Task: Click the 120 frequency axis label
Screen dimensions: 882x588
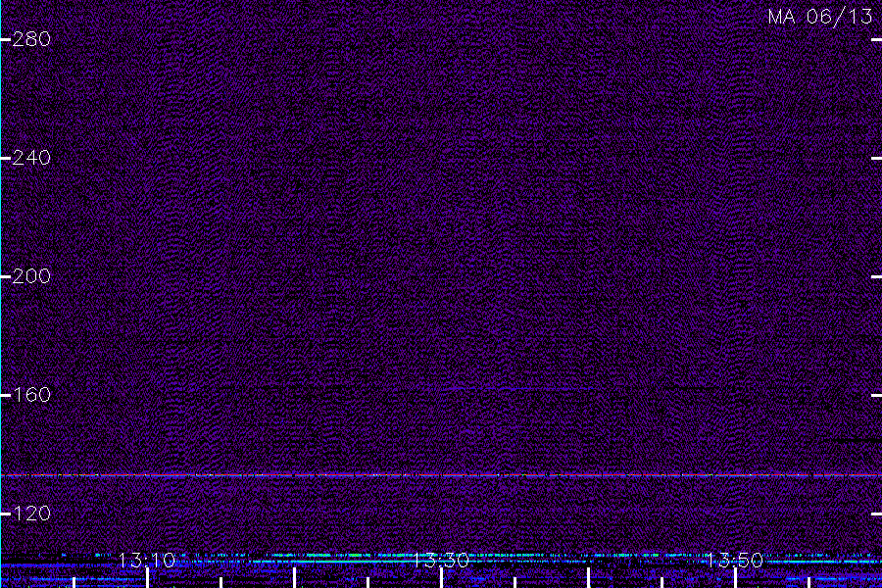Action: (31, 514)
